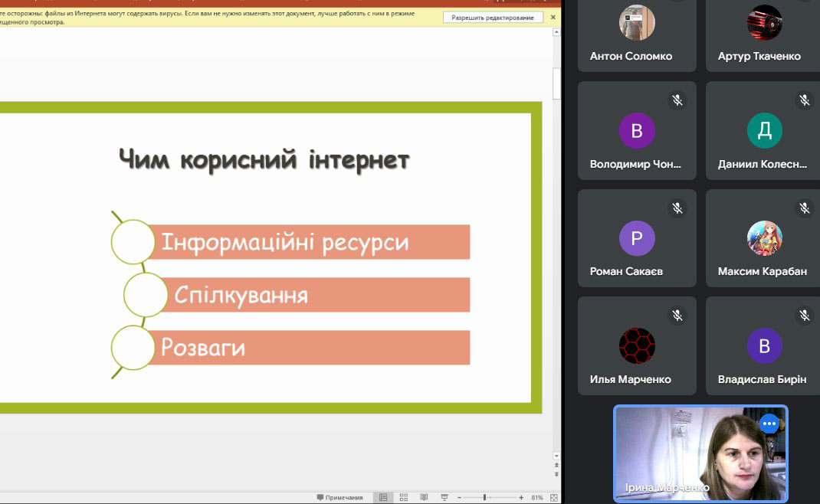
Task: Fit slide to current window
Action: [554, 498]
